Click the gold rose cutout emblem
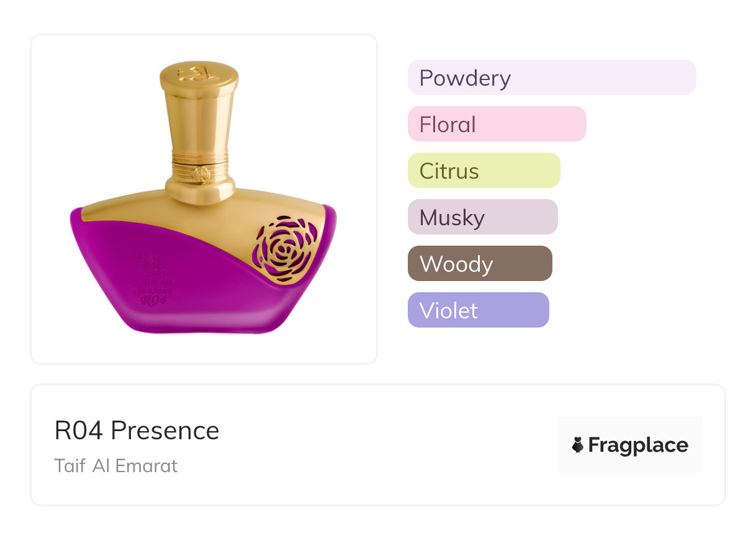Screen dimensions: 756x536 coord(286,248)
